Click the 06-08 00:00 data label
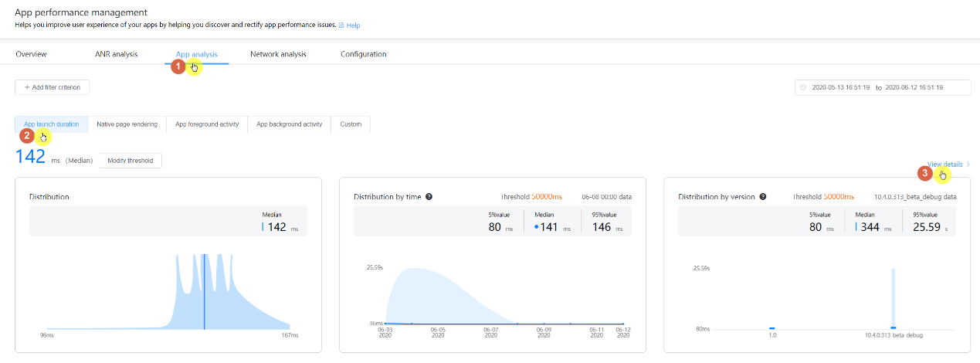This screenshot has width=980, height=363. 607,197
